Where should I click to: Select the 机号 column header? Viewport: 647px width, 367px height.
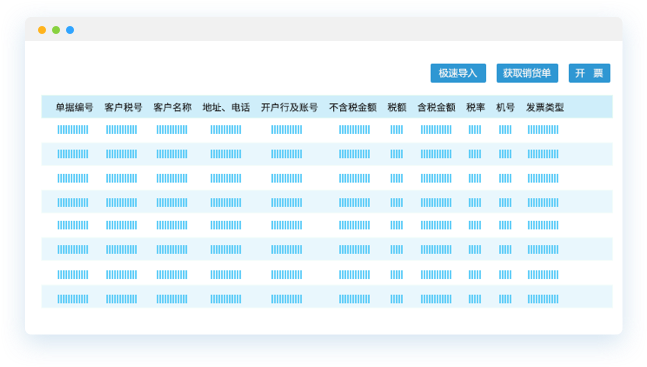click(505, 107)
